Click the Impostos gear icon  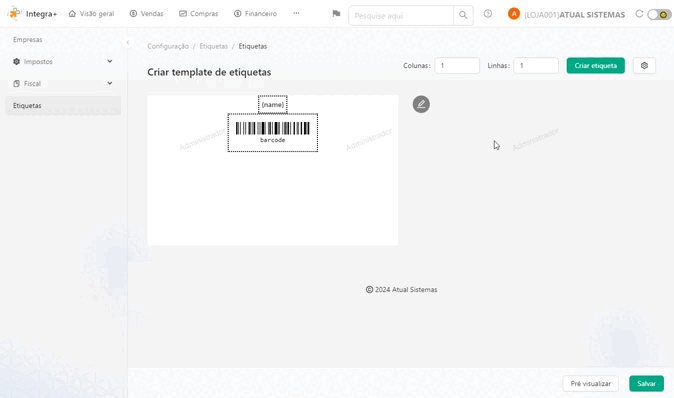pos(16,61)
